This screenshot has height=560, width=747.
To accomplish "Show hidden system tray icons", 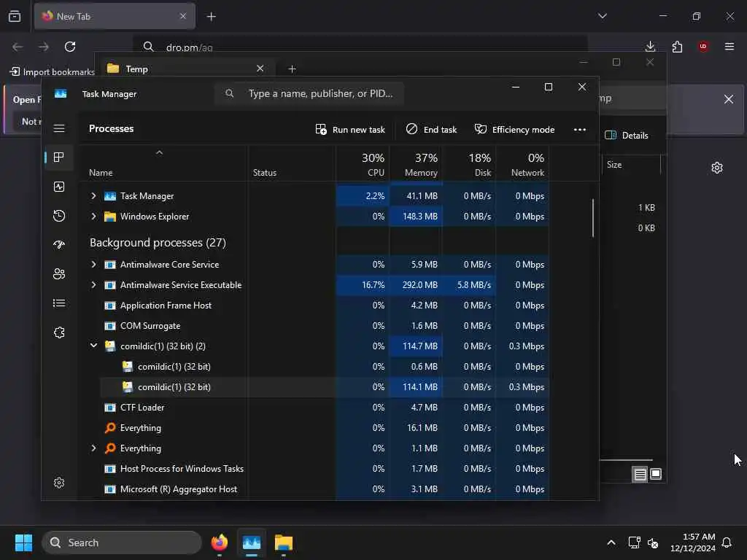I will point(611,542).
